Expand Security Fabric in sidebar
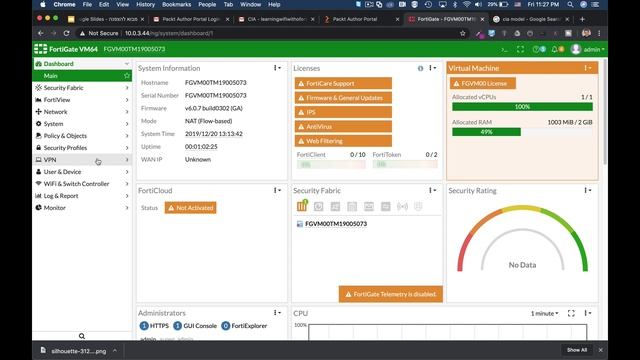 pyautogui.click(x=82, y=88)
